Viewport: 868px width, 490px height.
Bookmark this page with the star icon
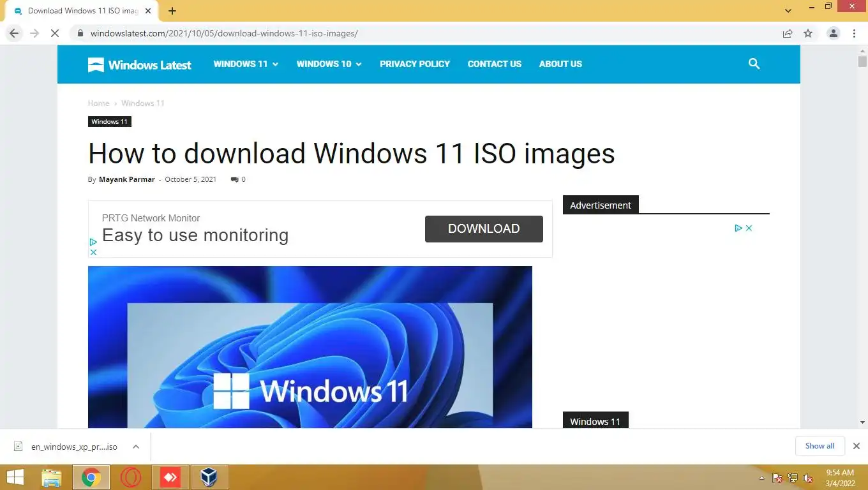click(808, 33)
